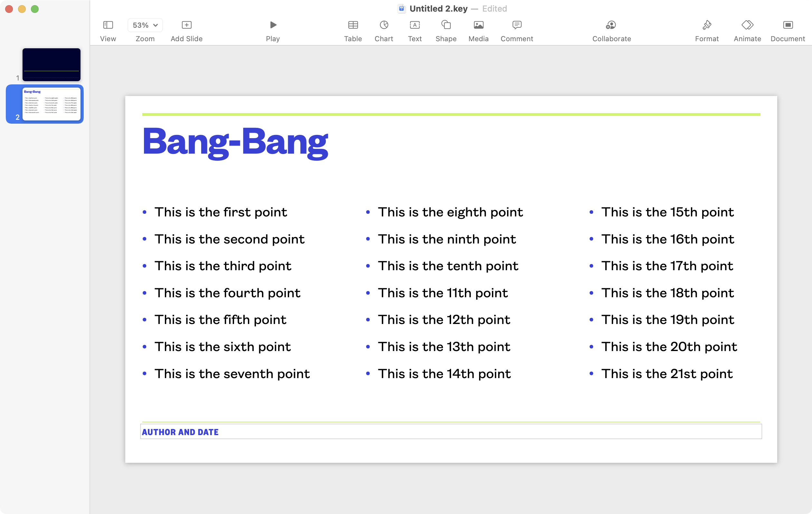Click bullet 'This is the 14th point'
Viewport: 812px width, 514px height.
[444, 374]
